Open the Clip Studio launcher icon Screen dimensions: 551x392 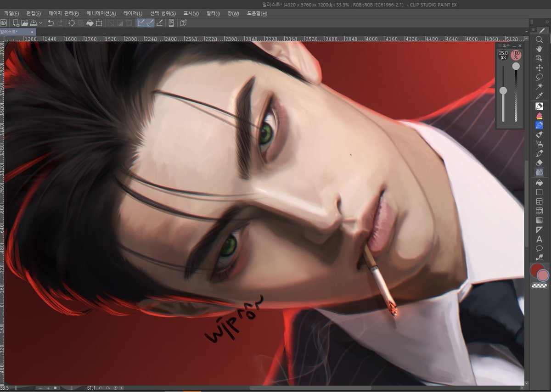[4, 22]
